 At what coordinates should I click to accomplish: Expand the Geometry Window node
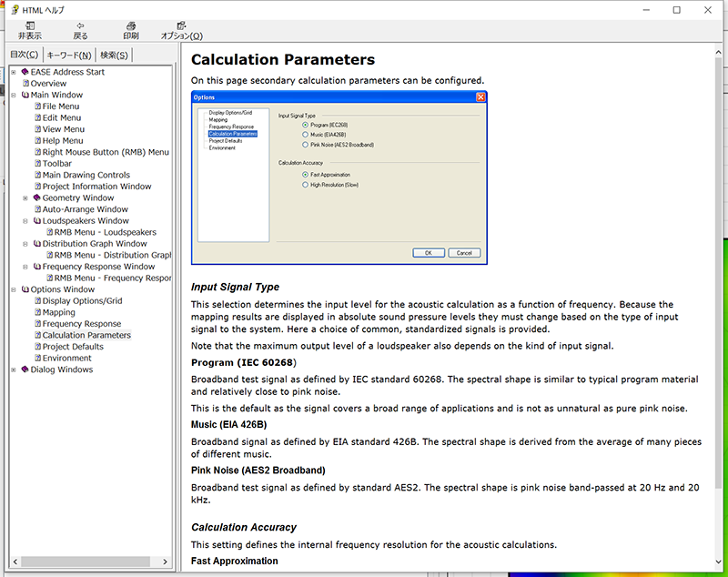point(25,198)
